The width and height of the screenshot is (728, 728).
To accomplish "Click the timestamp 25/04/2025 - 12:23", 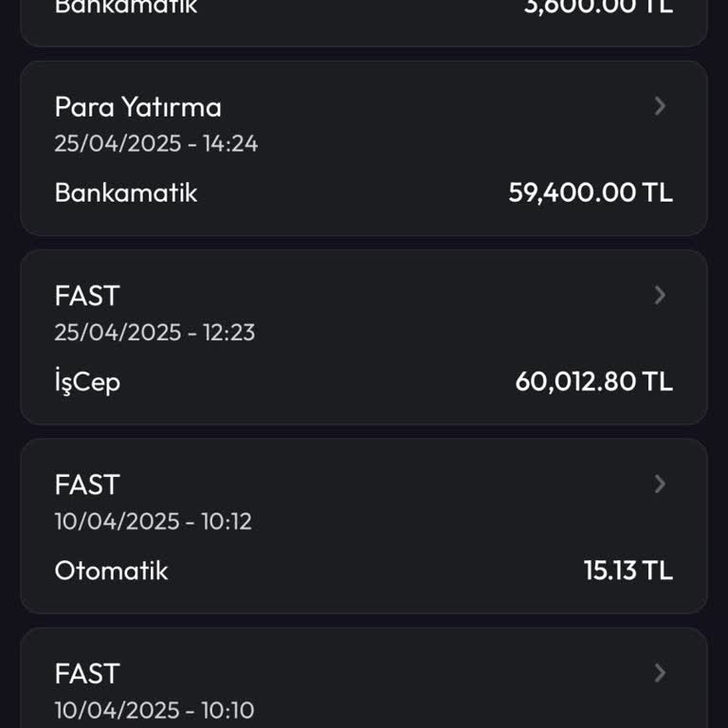I will click(x=155, y=333).
